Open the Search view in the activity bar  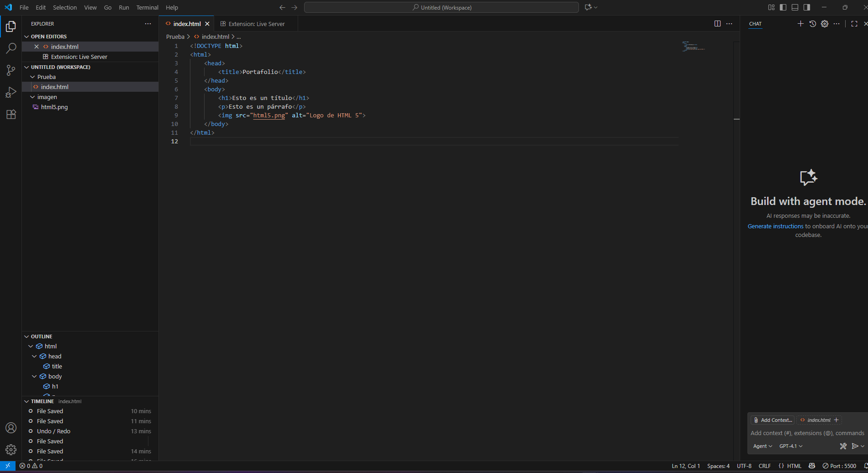[x=11, y=48]
